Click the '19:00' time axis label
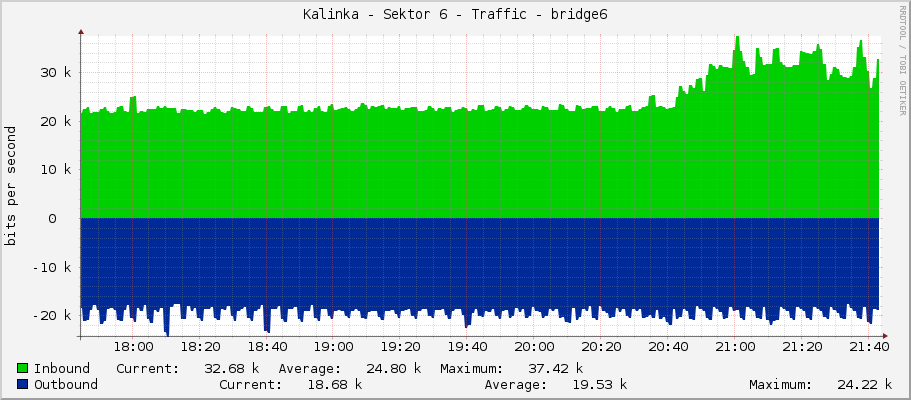Image resolution: width=911 pixels, height=400 pixels. click(x=335, y=347)
